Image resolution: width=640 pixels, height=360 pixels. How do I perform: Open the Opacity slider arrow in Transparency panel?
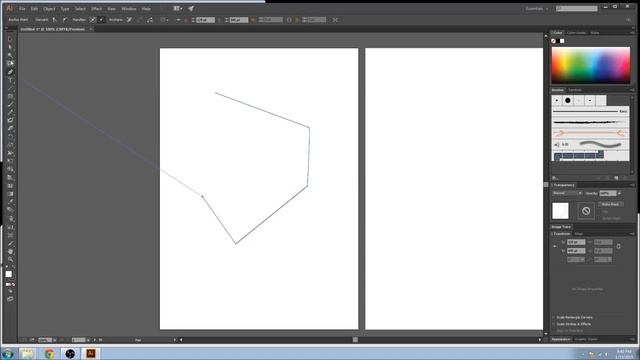(619, 193)
